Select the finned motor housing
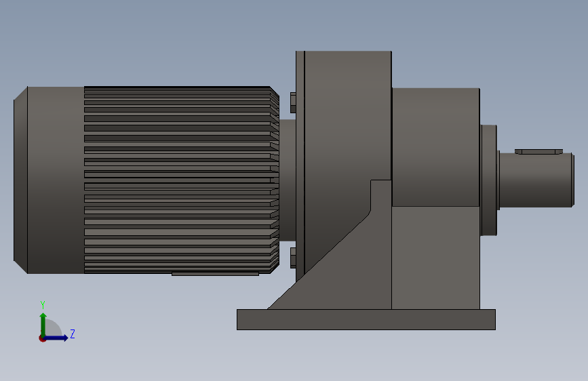 181,180
